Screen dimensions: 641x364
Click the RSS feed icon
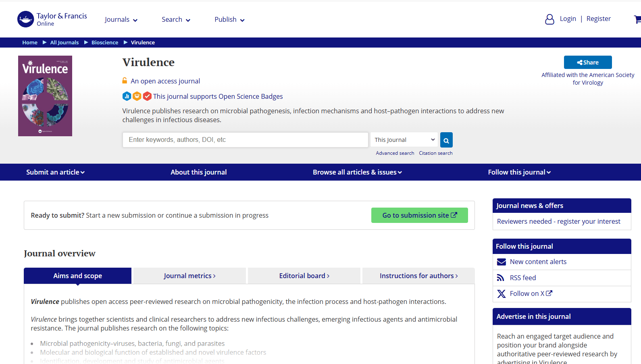501,278
